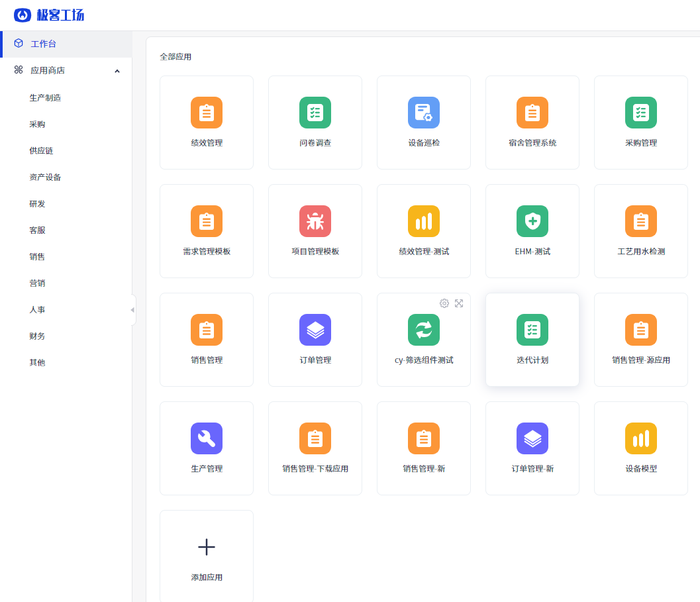Go to the 供应链 category

click(41, 150)
